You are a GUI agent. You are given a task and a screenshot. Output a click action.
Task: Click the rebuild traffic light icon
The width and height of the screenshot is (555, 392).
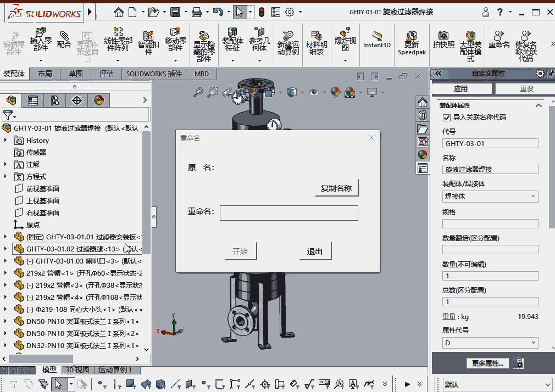point(262,13)
